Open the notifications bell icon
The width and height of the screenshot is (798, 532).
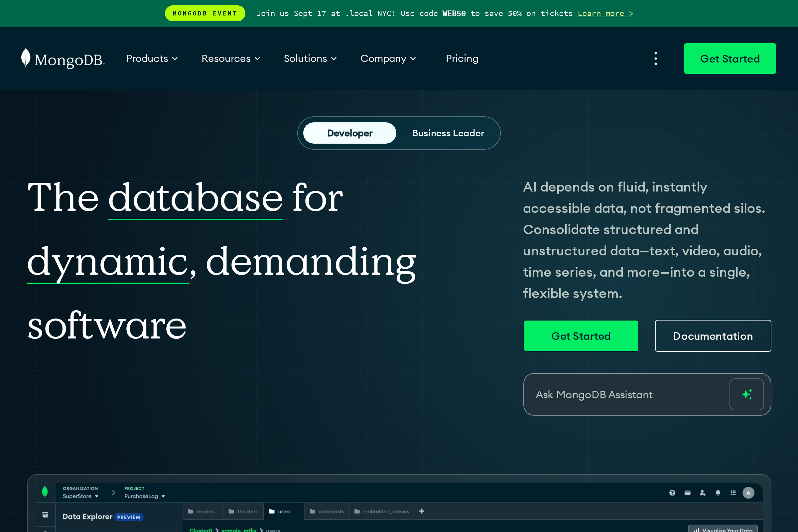(x=718, y=493)
